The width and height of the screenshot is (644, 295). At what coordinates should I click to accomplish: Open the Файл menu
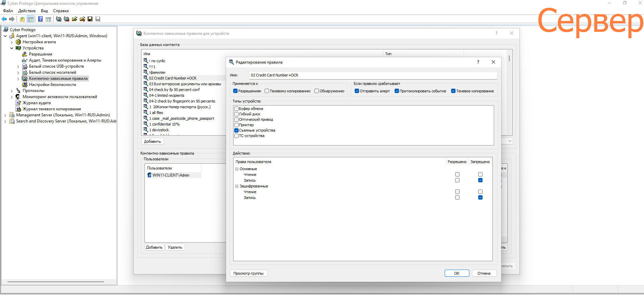click(8, 11)
